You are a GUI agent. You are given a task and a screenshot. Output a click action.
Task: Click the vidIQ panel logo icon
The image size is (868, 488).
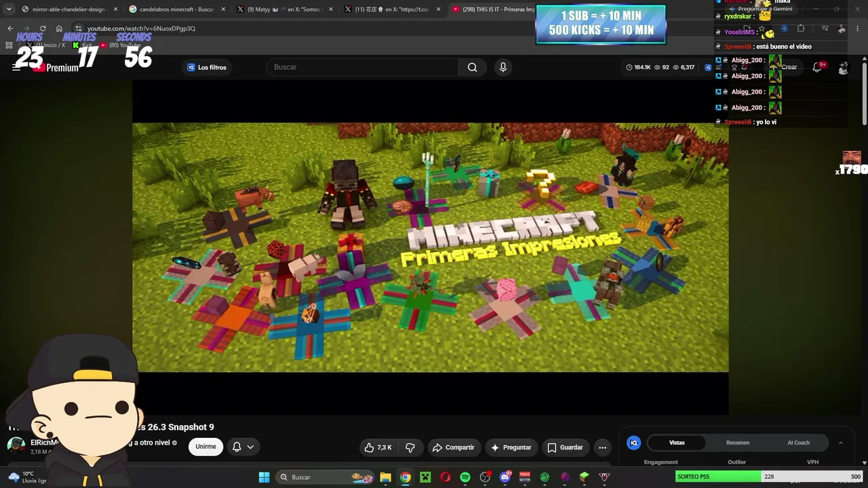coord(633,443)
